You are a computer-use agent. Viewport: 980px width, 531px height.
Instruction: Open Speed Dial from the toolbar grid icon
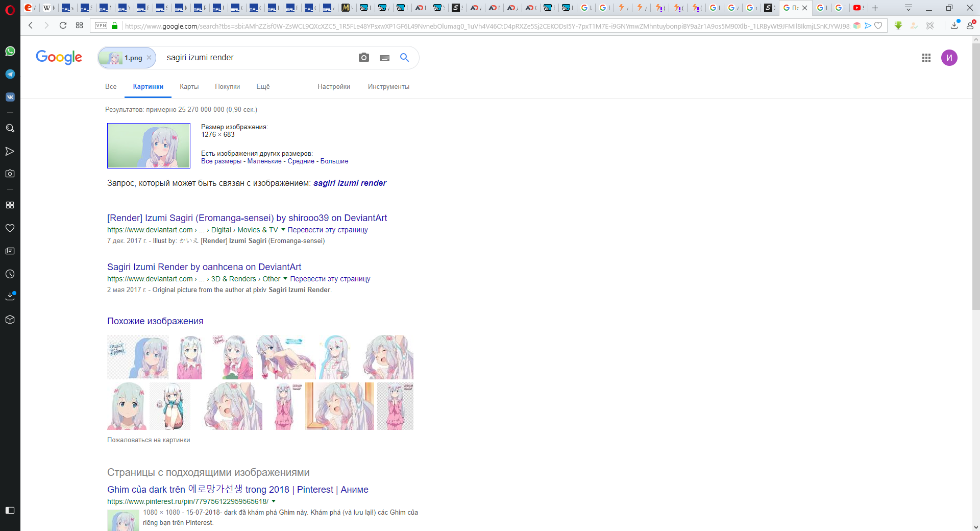[x=79, y=26]
